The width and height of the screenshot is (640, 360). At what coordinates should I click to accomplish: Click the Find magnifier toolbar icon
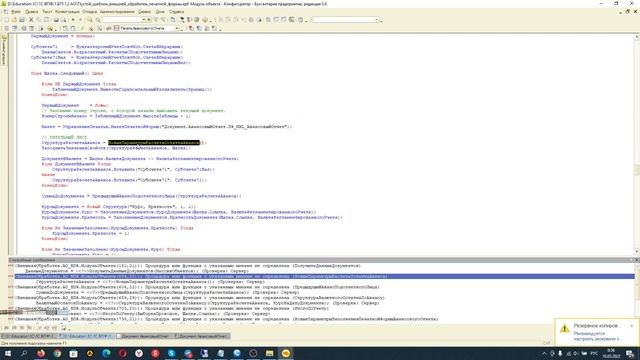(x=89, y=20)
